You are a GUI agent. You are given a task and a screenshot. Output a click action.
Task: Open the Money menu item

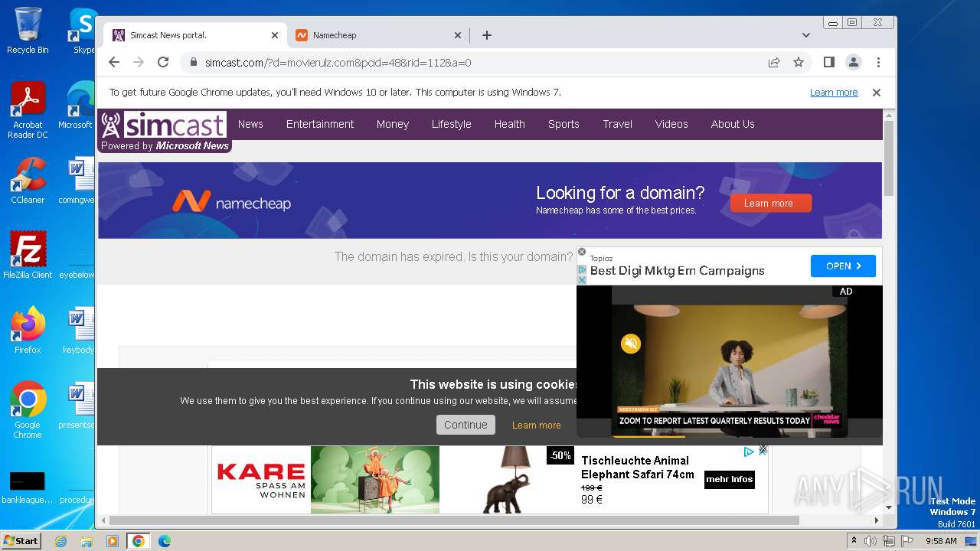pos(393,124)
